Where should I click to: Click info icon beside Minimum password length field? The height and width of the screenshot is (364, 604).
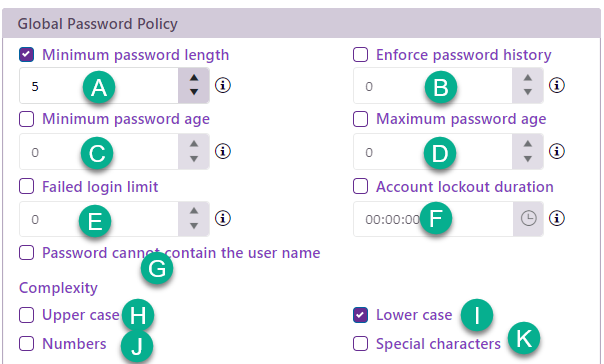point(223,85)
